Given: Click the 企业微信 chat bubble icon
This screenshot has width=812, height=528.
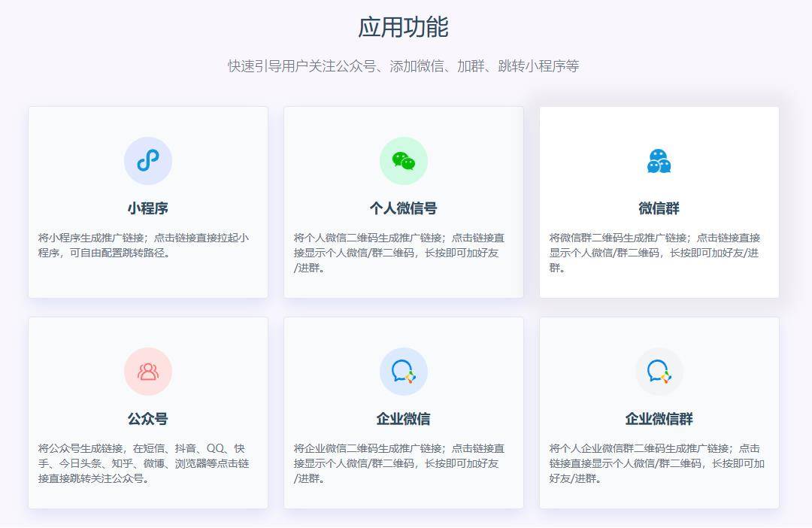Looking at the screenshot, I should 404,372.
